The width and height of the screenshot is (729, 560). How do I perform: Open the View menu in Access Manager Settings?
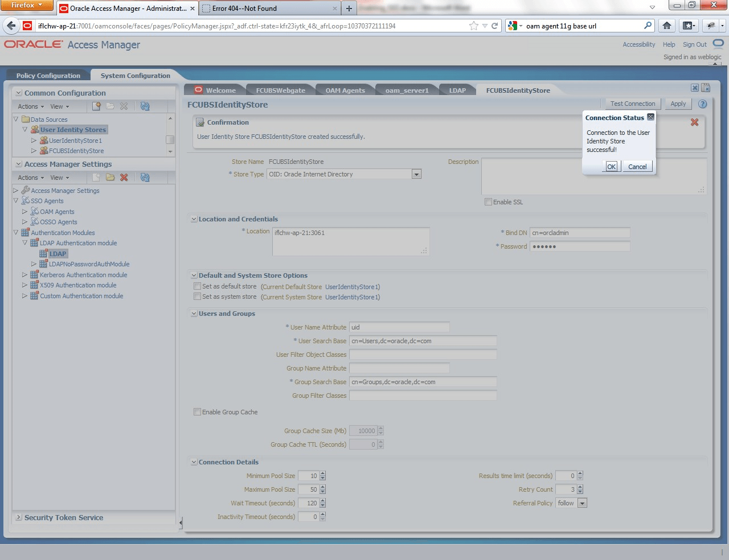60,178
